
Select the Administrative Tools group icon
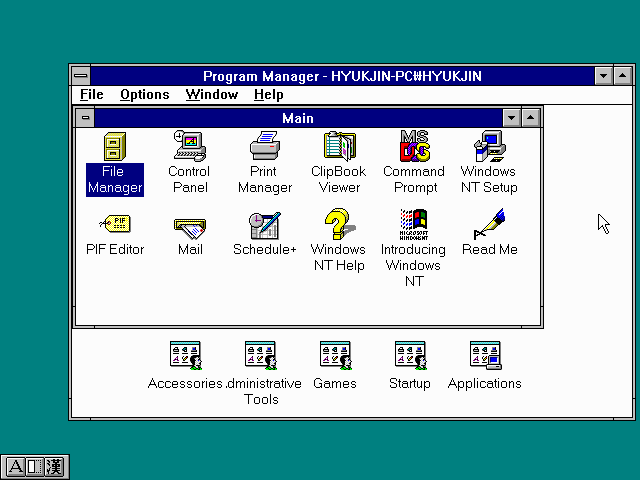click(261, 356)
